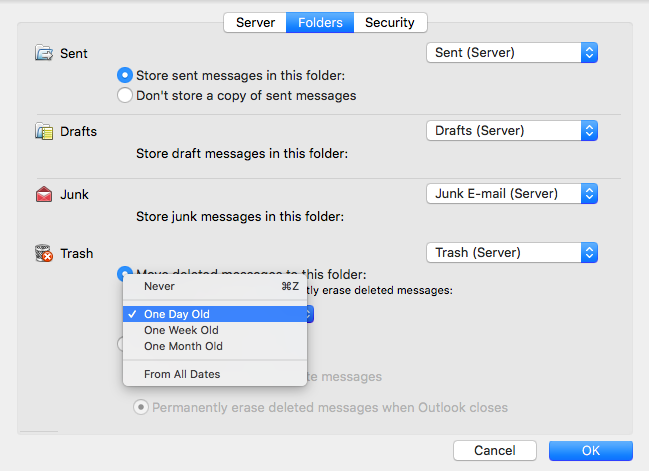Switch to the Server tab
The image size is (649, 471).
(255, 22)
